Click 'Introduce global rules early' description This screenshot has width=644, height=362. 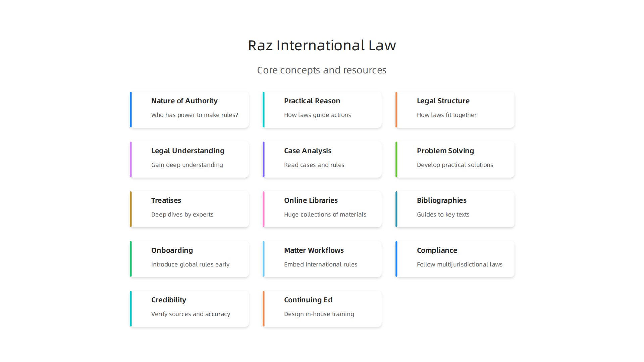[190, 264]
